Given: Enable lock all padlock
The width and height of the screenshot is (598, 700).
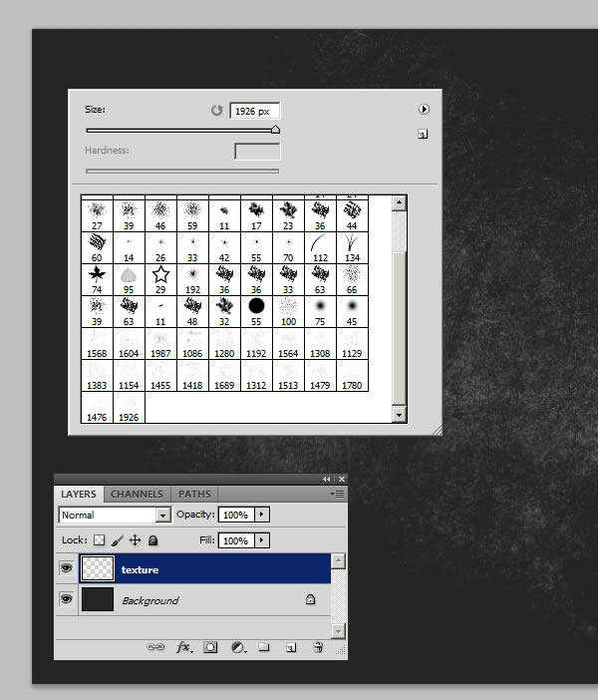Looking at the screenshot, I should 152,540.
